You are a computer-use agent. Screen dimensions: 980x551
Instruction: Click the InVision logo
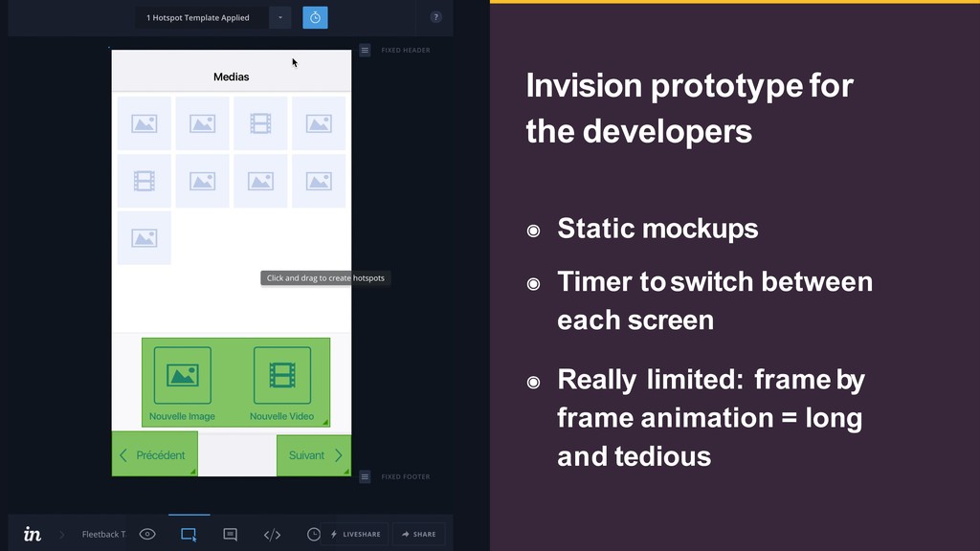[x=33, y=534]
